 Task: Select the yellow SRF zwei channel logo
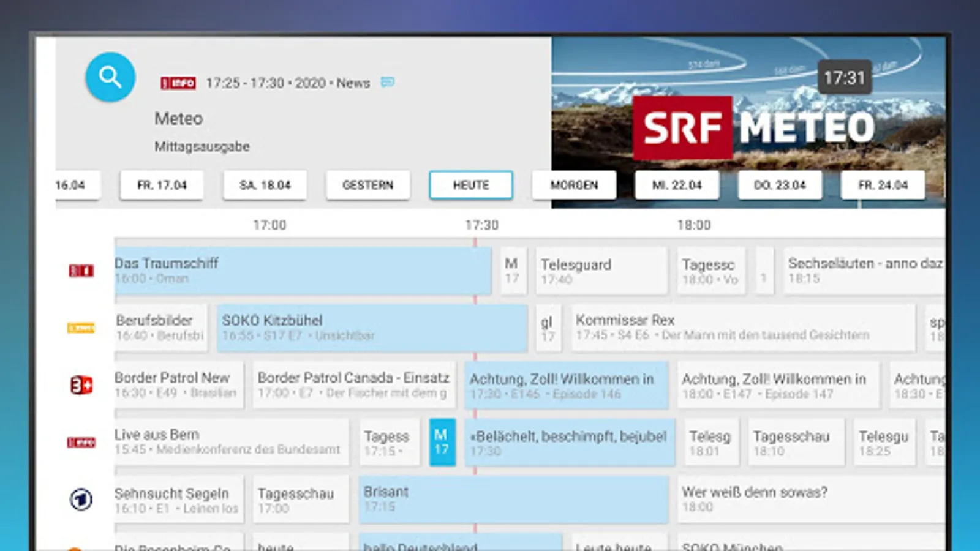click(x=81, y=328)
